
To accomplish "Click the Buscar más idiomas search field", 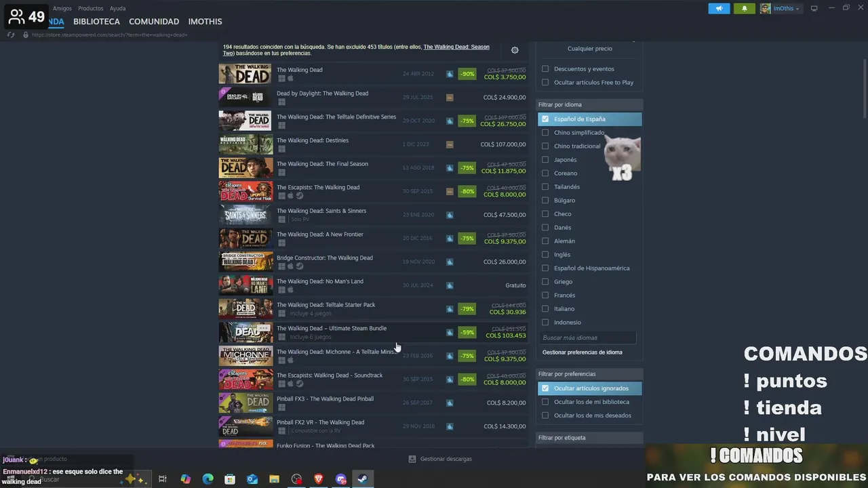I will coord(588,338).
